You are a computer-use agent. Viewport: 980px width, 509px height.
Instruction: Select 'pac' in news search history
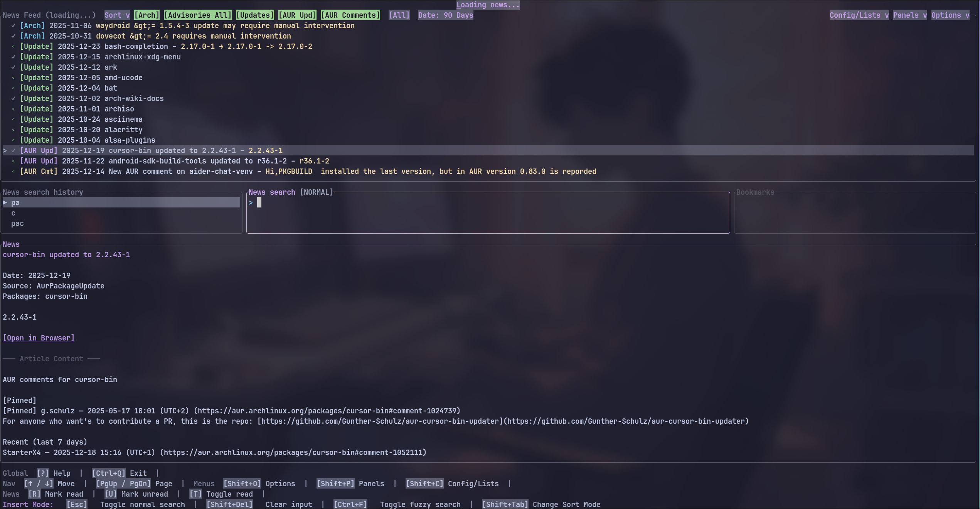(x=121, y=223)
